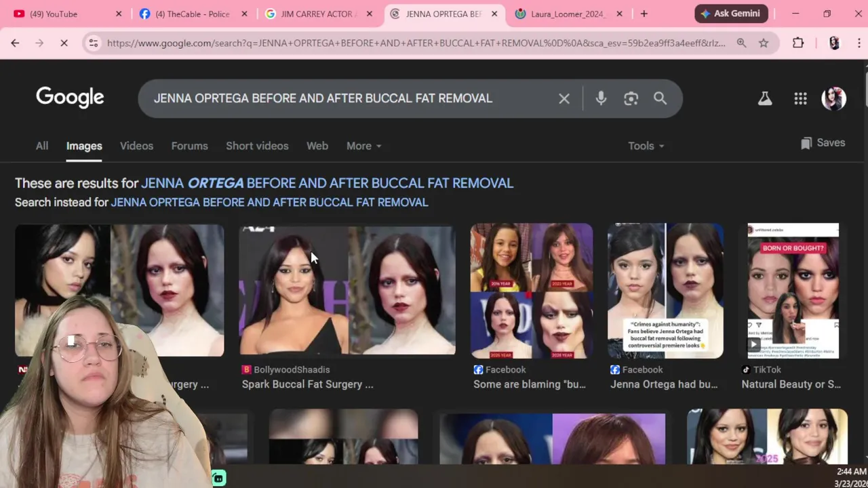Close the Laura_Loomer_2024 tab
This screenshot has height=488, width=868.
tap(619, 14)
